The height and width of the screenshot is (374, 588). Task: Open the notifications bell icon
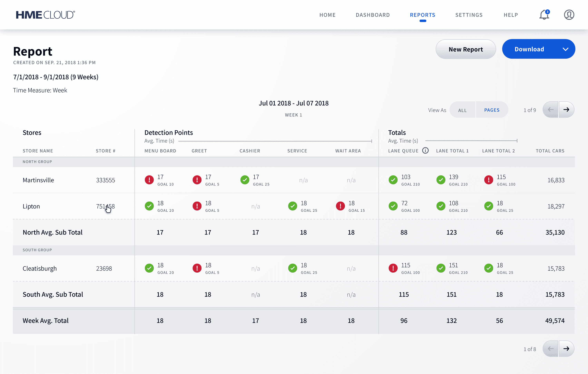click(x=544, y=15)
